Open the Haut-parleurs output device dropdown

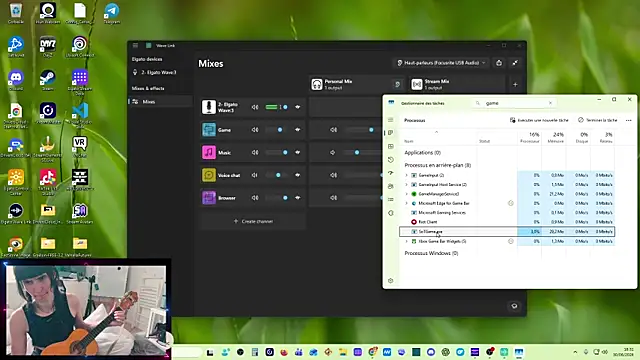pos(441,63)
